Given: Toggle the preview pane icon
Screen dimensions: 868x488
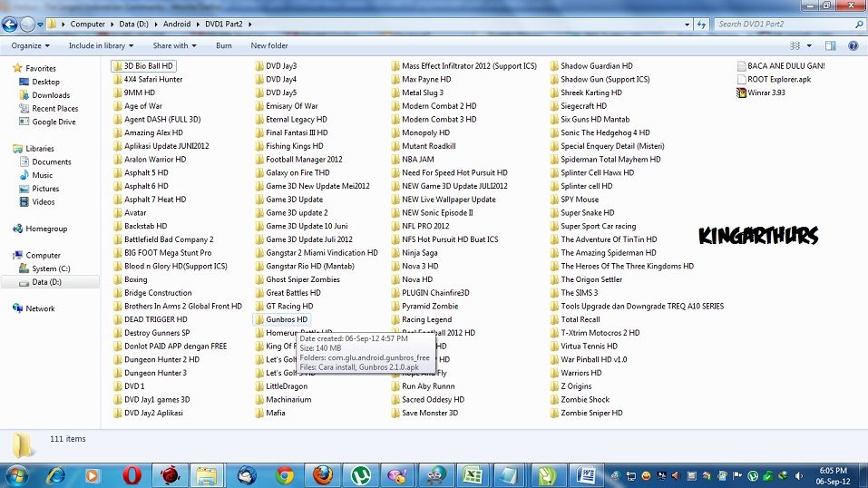Looking at the screenshot, I should pos(830,46).
